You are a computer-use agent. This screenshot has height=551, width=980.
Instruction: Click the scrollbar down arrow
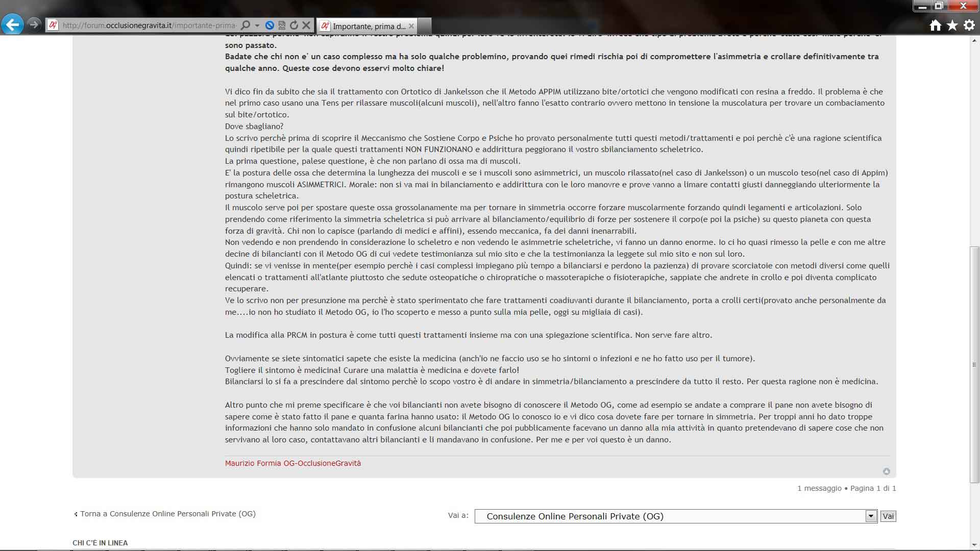click(974, 544)
